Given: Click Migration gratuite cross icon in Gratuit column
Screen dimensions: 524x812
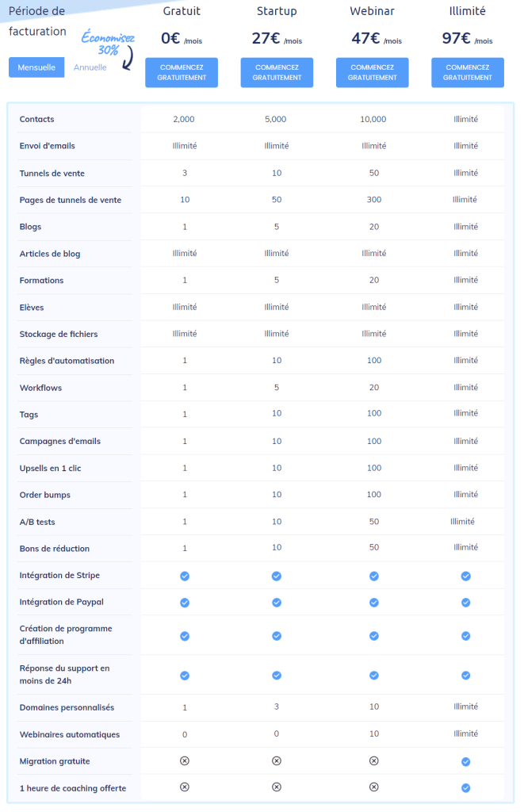Looking at the screenshot, I should [x=185, y=761].
